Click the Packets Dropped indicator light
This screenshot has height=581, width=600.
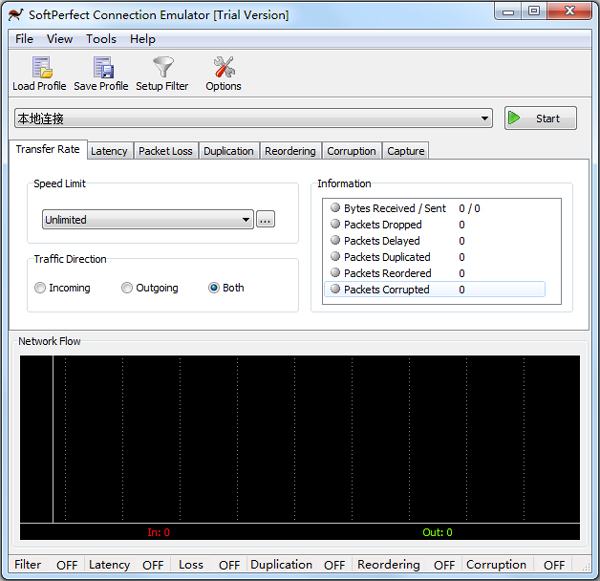point(335,224)
